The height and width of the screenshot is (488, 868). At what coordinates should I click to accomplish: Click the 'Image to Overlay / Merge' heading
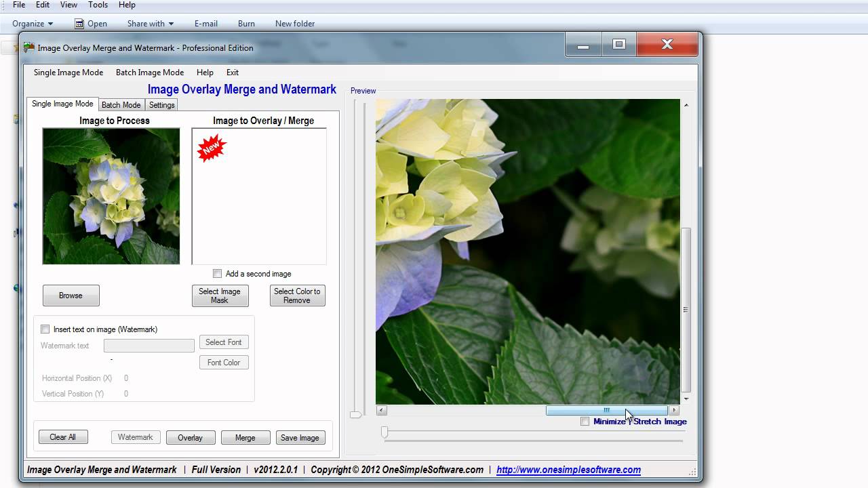263,121
